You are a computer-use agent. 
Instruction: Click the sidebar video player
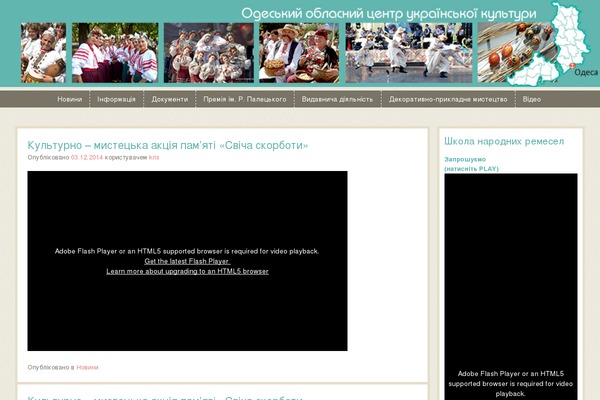(x=511, y=287)
